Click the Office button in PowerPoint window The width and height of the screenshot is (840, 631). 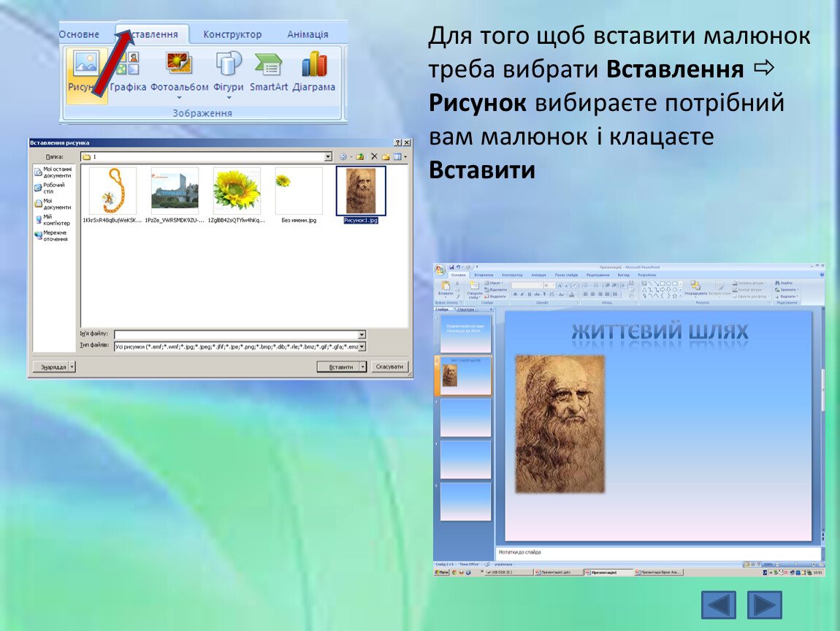[440, 269]
